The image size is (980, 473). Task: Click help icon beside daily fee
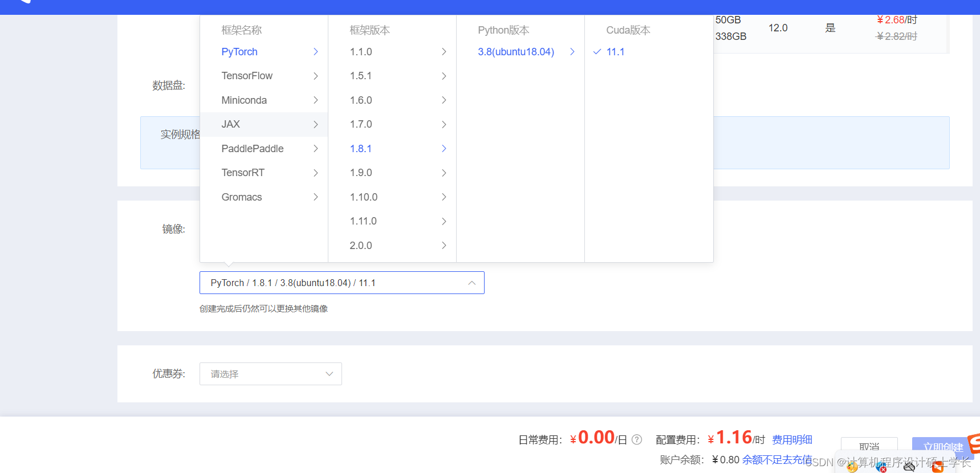point(637,439)
